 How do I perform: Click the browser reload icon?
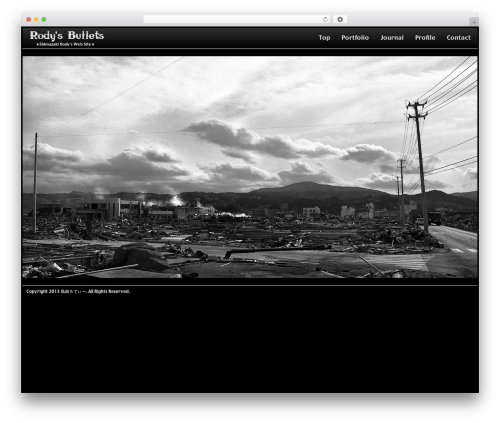coord(325,19)
